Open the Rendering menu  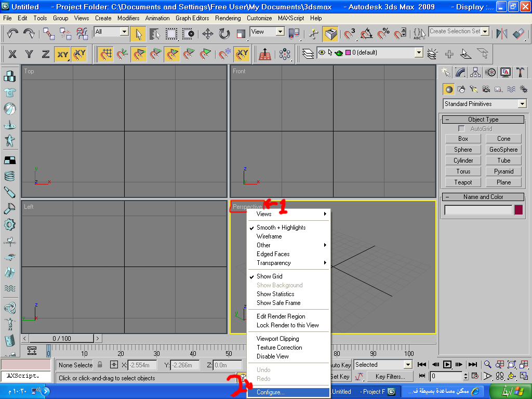228,18
